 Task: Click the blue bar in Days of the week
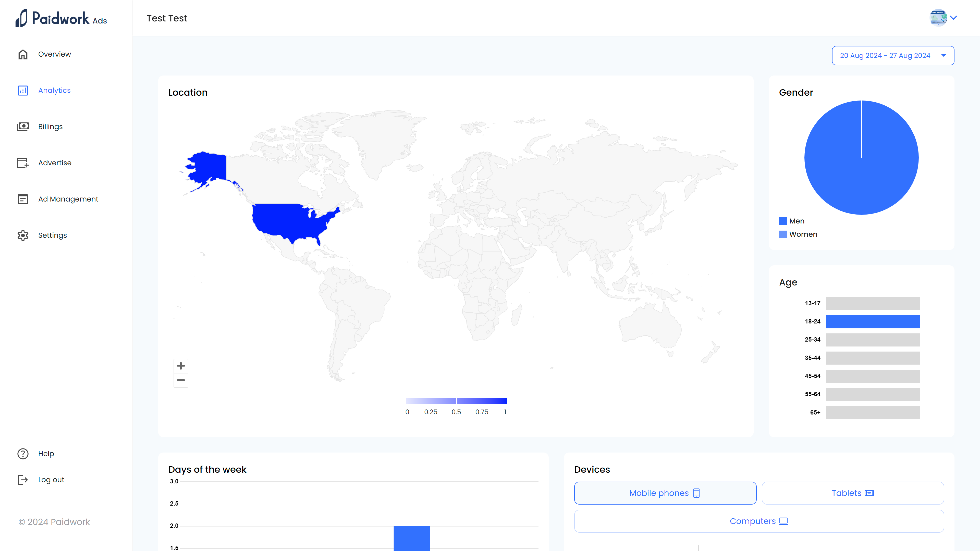(x=412, y=539)
